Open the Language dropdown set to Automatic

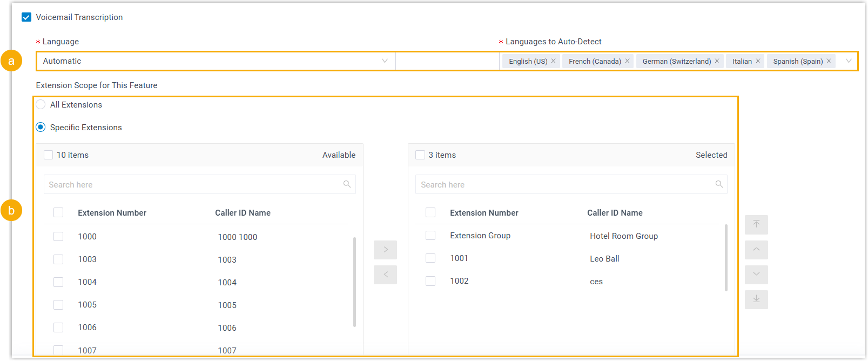pyautogui.click(x=215, y=61)
